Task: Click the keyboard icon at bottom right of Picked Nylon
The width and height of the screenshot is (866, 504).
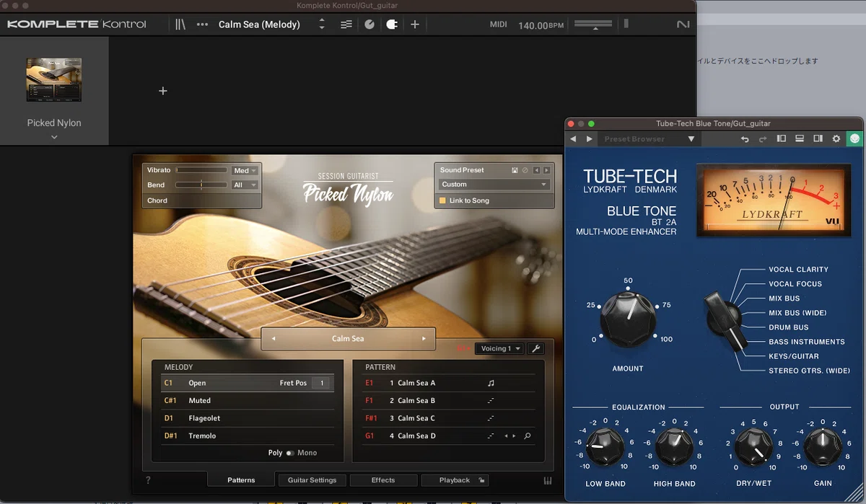Action: [x=548, y=481]
